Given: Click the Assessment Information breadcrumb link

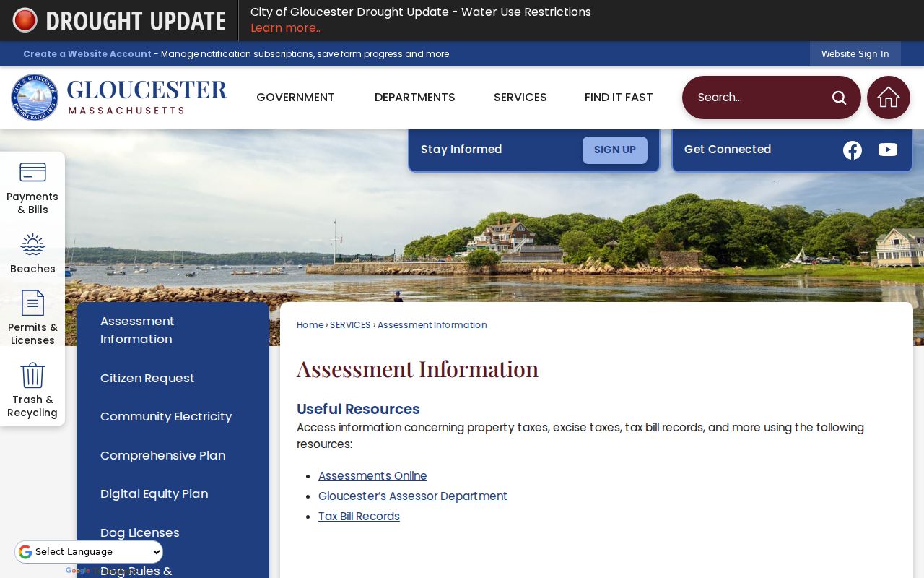Looking at the screenshot, I should tap(432, 325).
